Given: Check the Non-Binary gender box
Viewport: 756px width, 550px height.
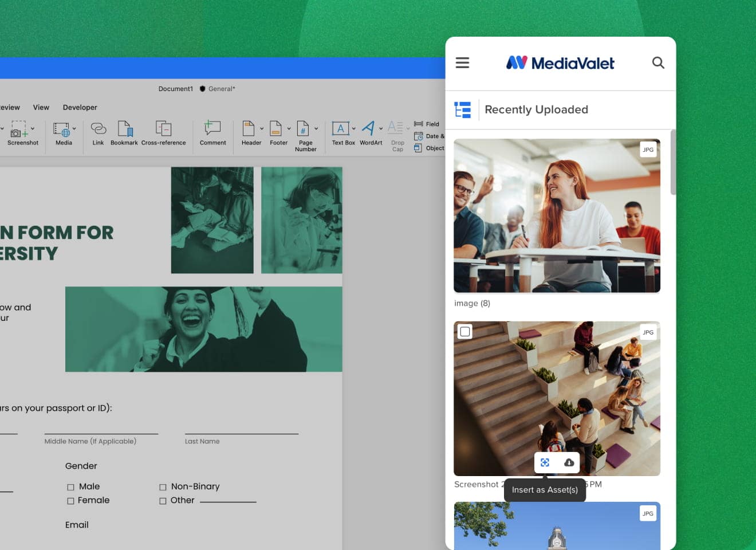Looking at the screenshot, I should point(163,487).
